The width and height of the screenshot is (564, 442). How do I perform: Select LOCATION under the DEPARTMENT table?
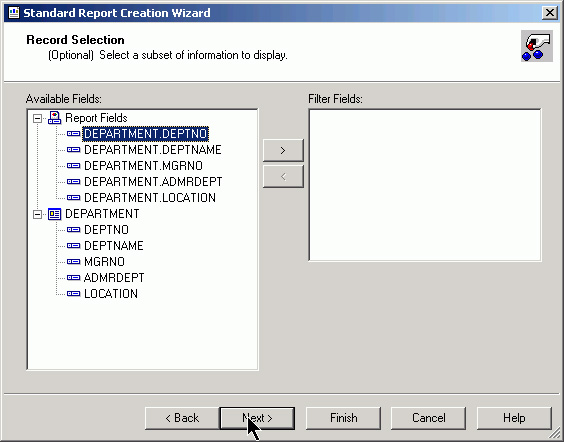pyautogui.click(x=110, y=294)
